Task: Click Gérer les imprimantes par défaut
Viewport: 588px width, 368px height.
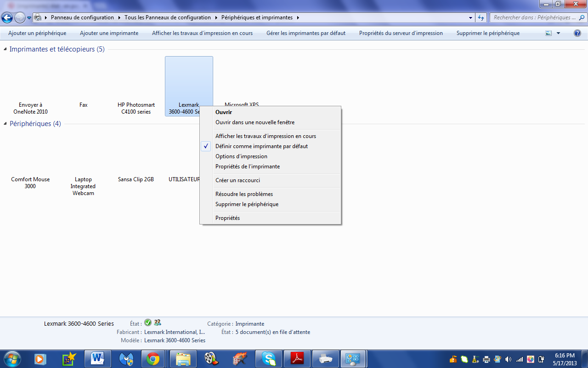Action: coord(306,33)
